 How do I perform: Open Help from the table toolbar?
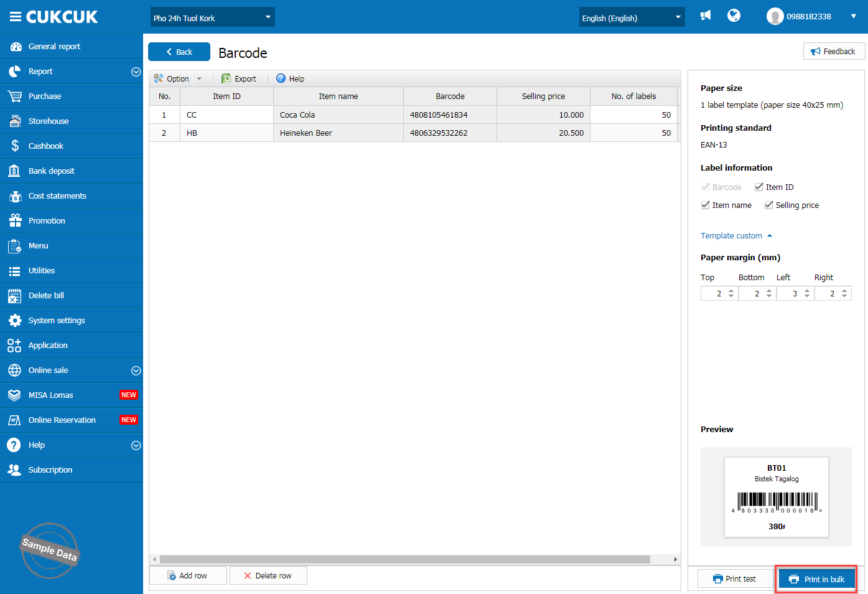[x=290, y=78]
